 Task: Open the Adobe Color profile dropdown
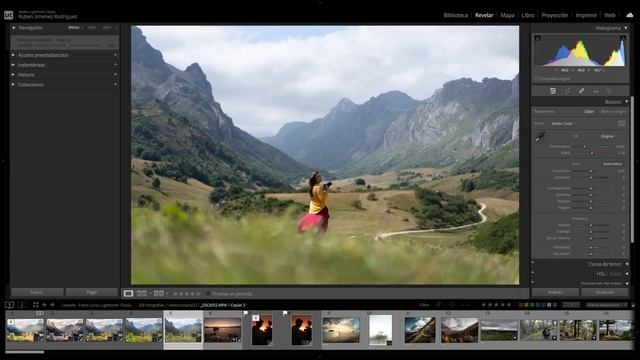(564, 123)
